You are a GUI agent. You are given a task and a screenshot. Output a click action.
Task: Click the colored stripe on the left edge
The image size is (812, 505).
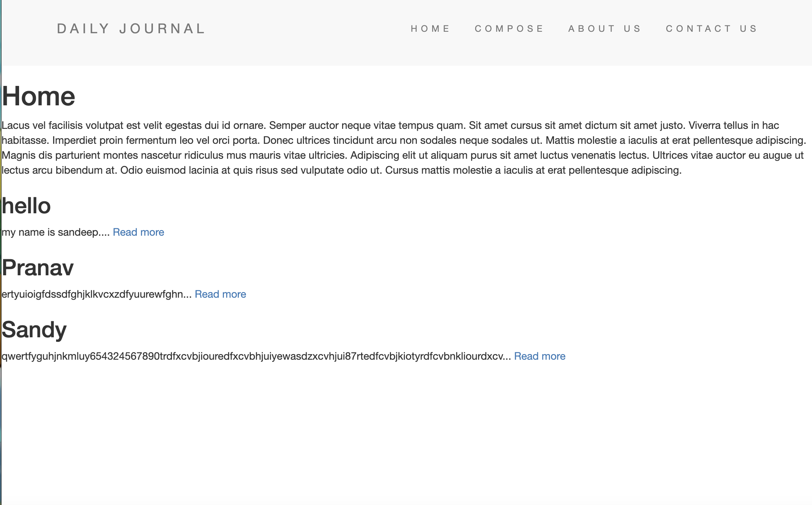pyautogui.click(x=1, y=224)
